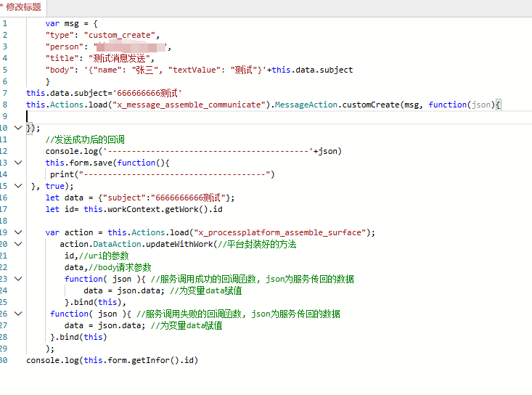Screen dimensions: 532x395
Task: Click the gutter number at the this.data.subject assignment line
Action: (x=4, y=93)
